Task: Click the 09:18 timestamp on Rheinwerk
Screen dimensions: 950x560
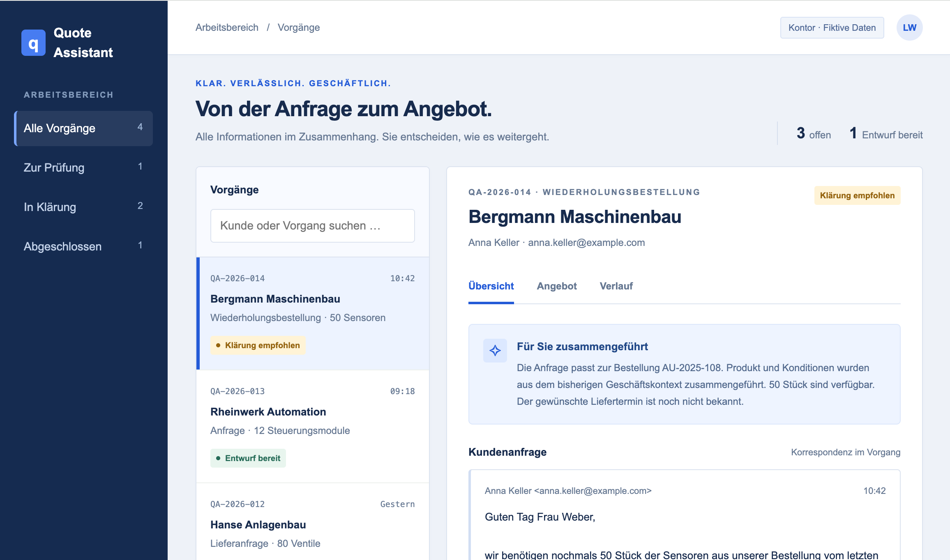Action: (402, 391)
